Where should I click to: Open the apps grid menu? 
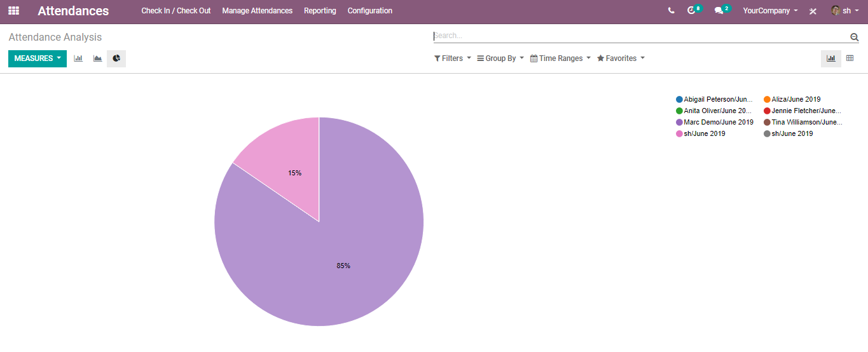click(x=13, y=11)
